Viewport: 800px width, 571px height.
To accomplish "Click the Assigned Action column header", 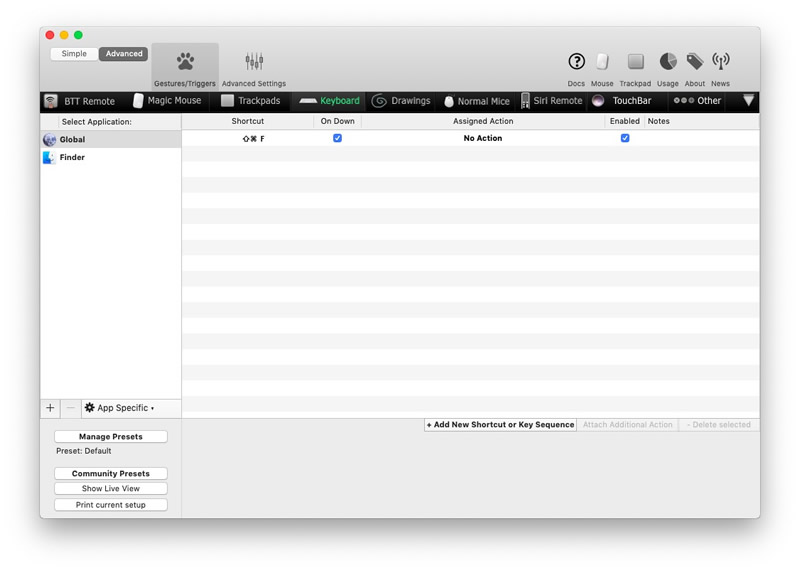I will [483, 121].
